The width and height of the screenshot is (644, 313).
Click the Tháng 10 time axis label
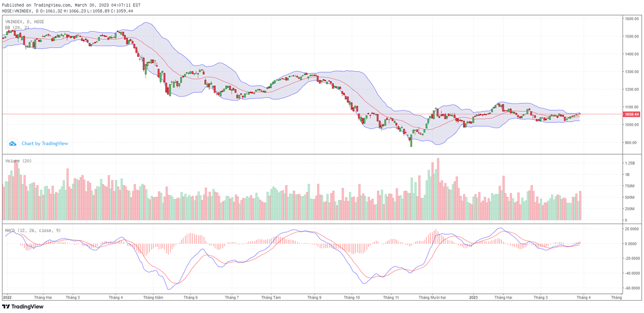(x=351, y=296)
